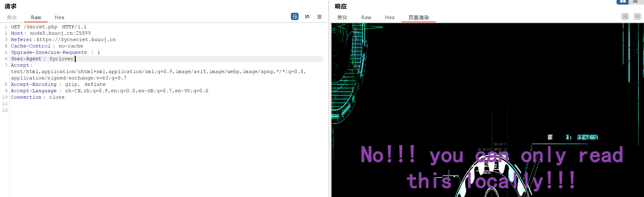Click the Connection close header line
This screenshot has height=197, width=644.
[x=38, y=97]
